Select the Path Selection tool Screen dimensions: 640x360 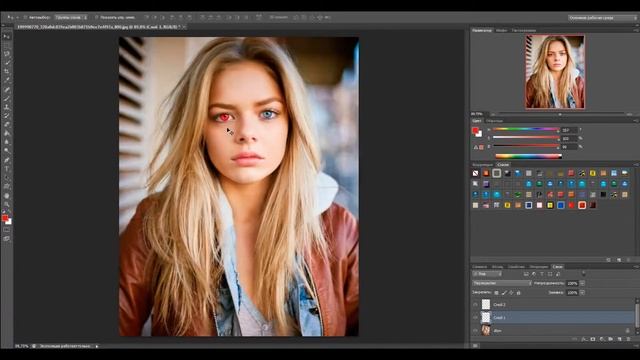[x=7, y=178]
